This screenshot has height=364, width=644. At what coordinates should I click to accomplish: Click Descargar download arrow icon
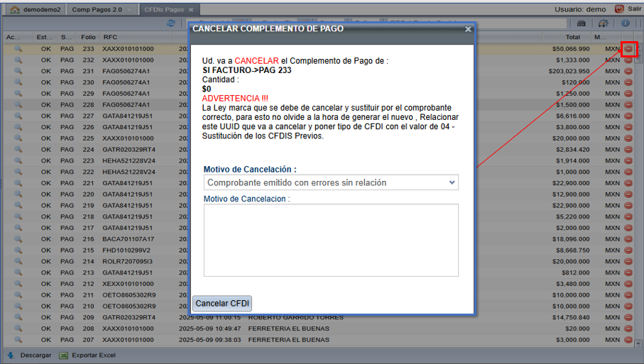[x=11, y=355]
